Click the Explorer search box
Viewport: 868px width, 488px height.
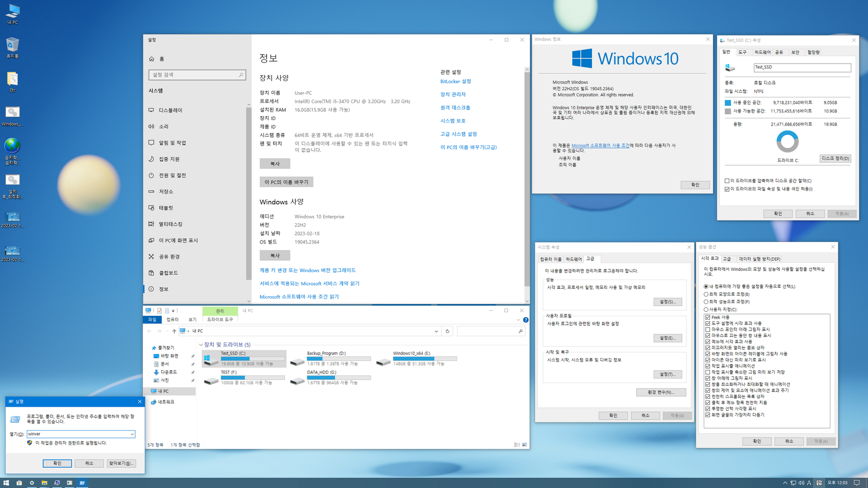[490, 331]
